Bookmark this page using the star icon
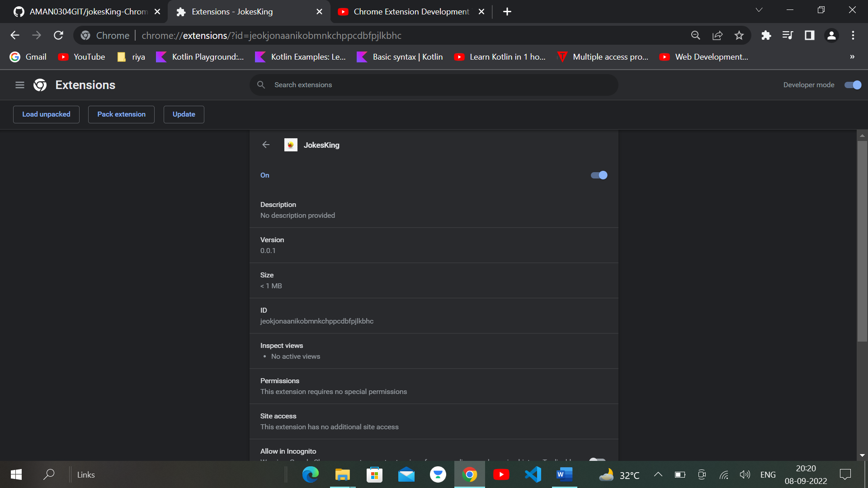 (x=739, y=35)
